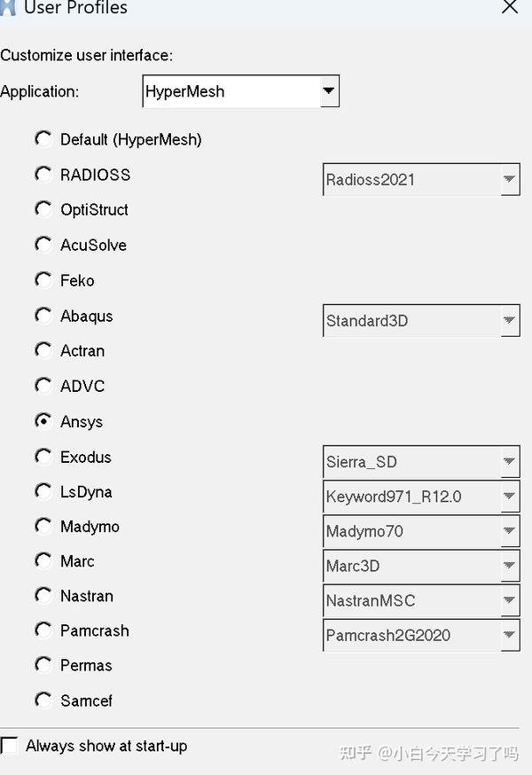Expand the Sierra_SD dropdown for Exodus
Screen dimensions: 532x775
click(x=510, y=461)
